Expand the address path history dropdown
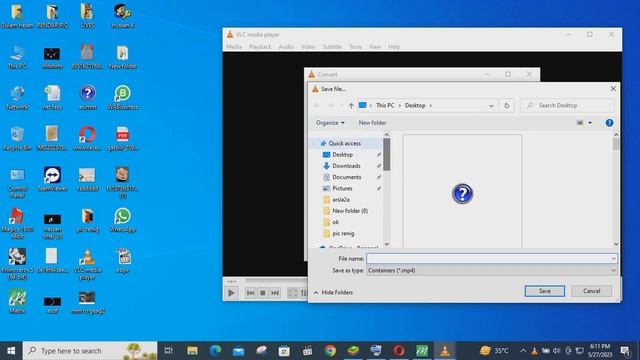Viewport: 640px width, 360px height. 491,106
